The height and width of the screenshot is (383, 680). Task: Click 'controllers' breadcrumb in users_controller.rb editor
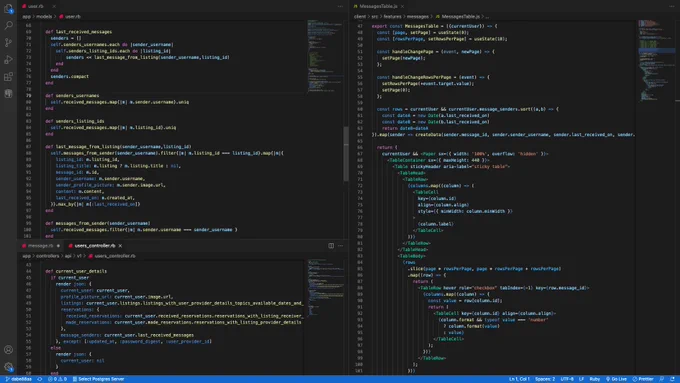48,256
